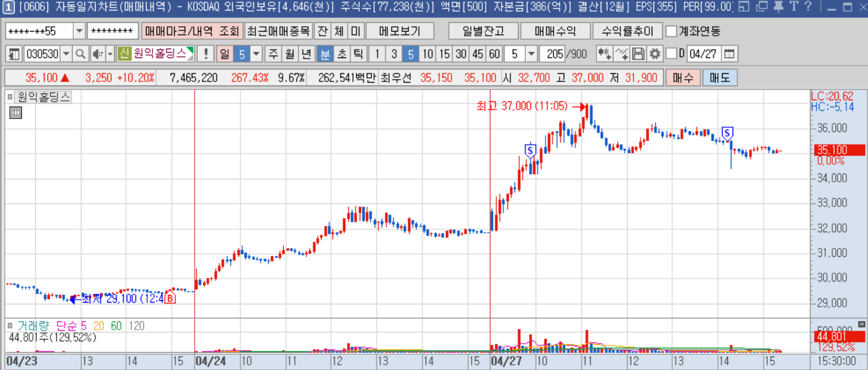Screen dimensions: 868x370
Task: Click the add line overlay icon
Action: pyautogui.click(x=621, y=54)
